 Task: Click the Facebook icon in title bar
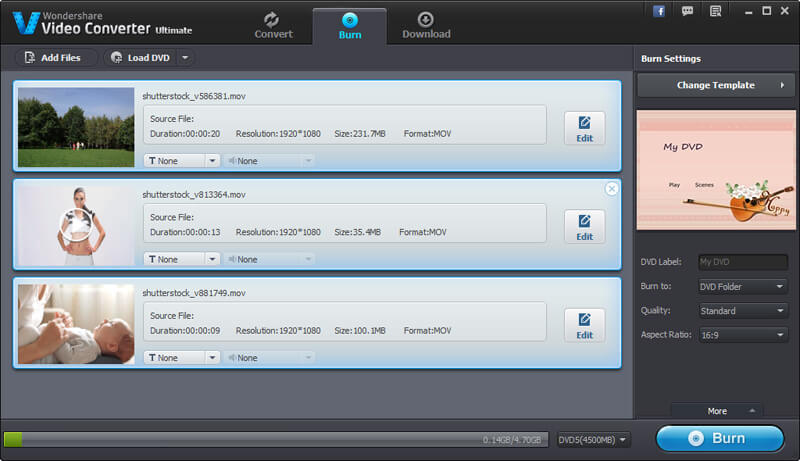click(659, 11)
